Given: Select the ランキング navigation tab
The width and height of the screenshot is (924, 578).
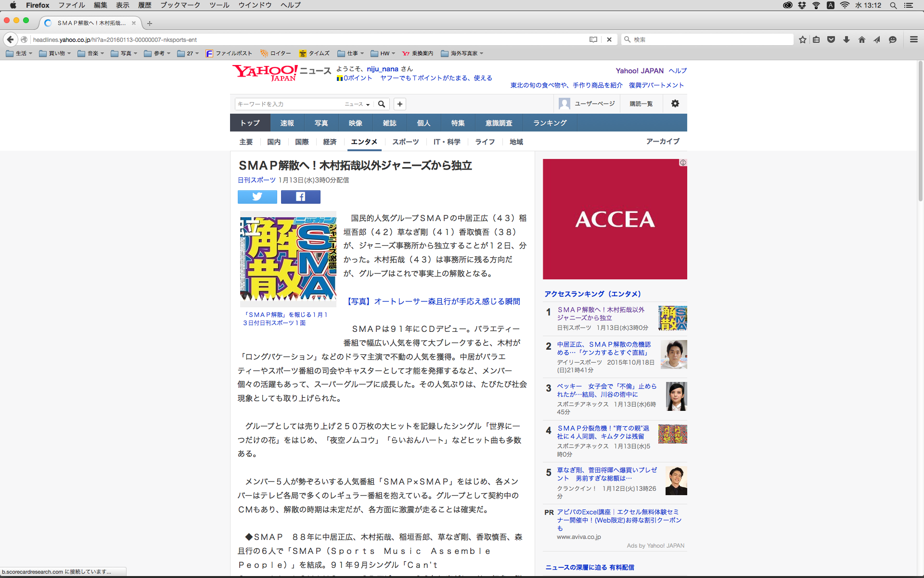Looking at the screenshot, I should 550,123.
